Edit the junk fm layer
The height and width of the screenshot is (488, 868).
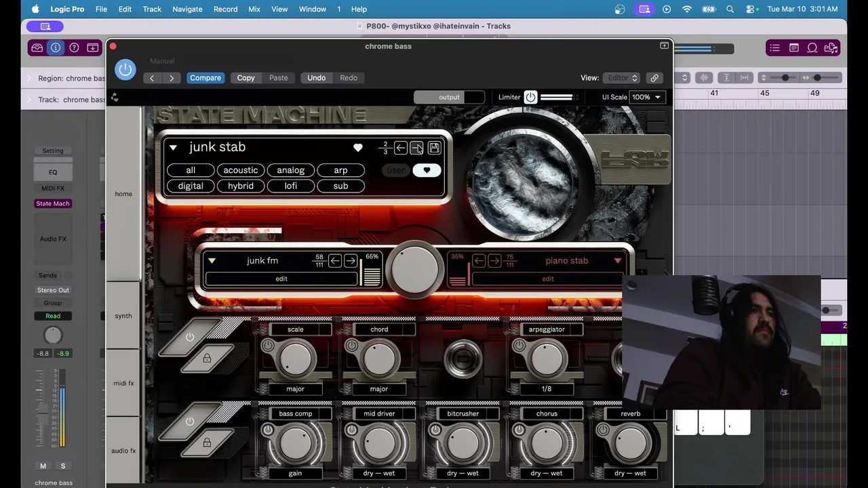[x=281, y=279]
